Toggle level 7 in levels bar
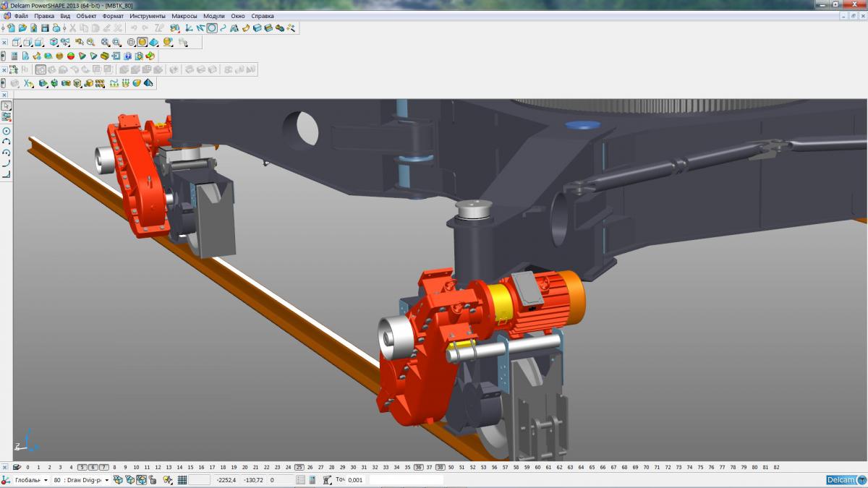The image size is (868, 488). (x=104, y=467)
